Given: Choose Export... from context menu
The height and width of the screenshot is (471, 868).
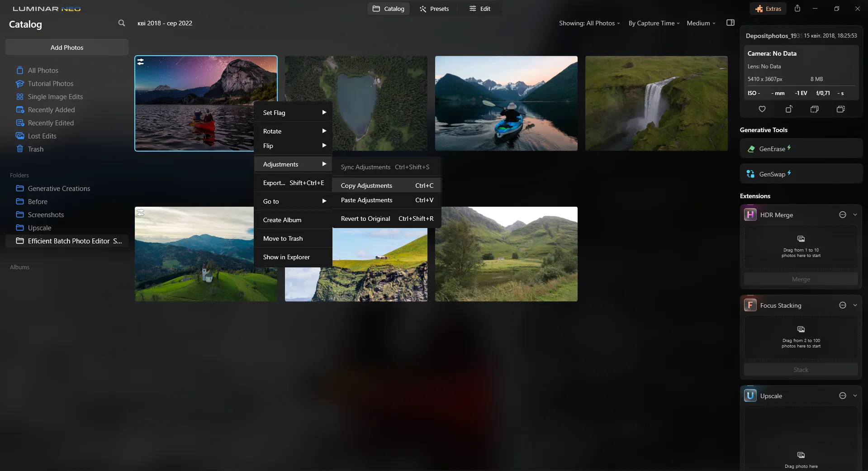Looking at the screenshot, I should tap(294, 182).
